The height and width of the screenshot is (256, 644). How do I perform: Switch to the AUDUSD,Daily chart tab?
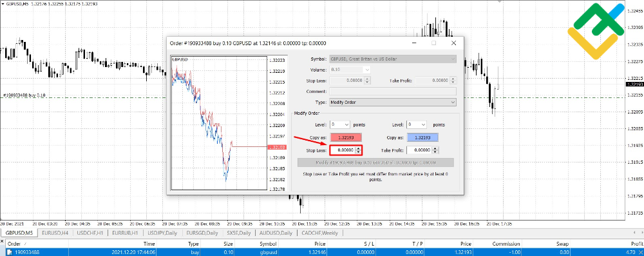click(276, 233)
